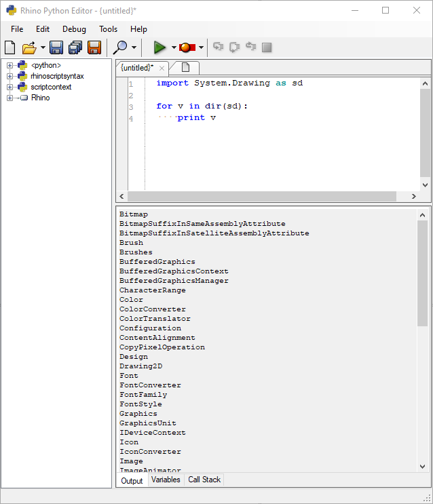
Task: Place cursor on line 1 import statement
Action: [229, 83]
